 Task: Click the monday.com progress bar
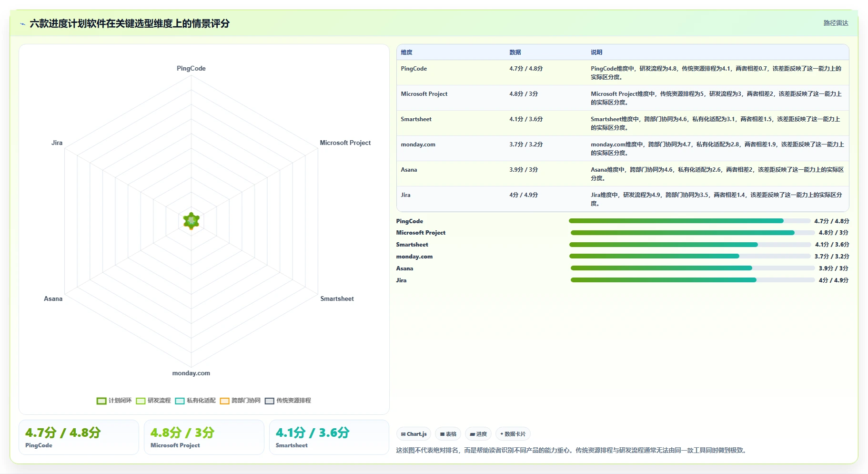point(690,256)
